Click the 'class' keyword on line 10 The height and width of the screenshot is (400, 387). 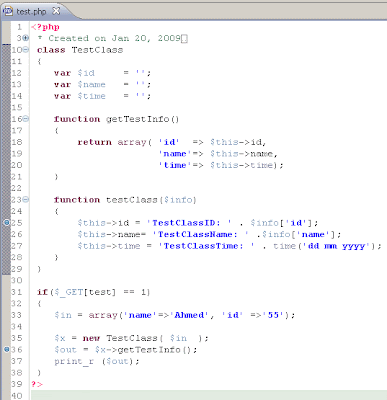51,50
